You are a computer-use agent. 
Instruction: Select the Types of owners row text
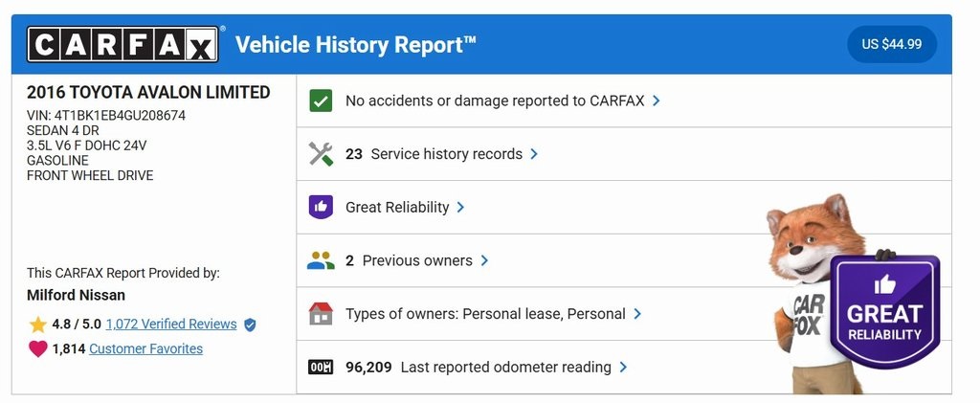pyautogui.click(x=485, y=314)
